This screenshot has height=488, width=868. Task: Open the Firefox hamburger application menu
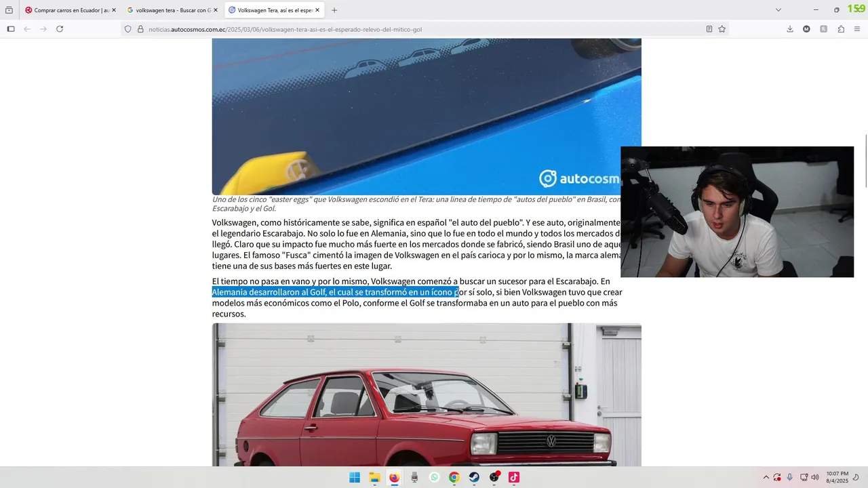857,29
